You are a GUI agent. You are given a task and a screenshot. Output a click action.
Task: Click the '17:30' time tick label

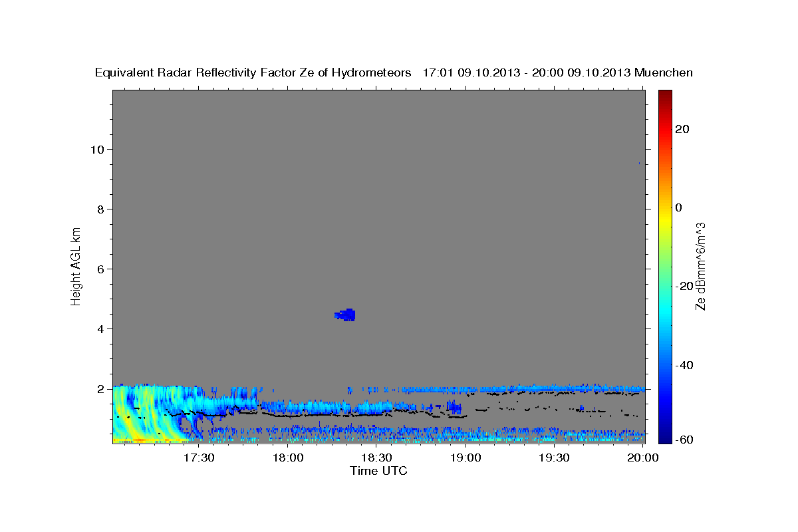point(199,458)
